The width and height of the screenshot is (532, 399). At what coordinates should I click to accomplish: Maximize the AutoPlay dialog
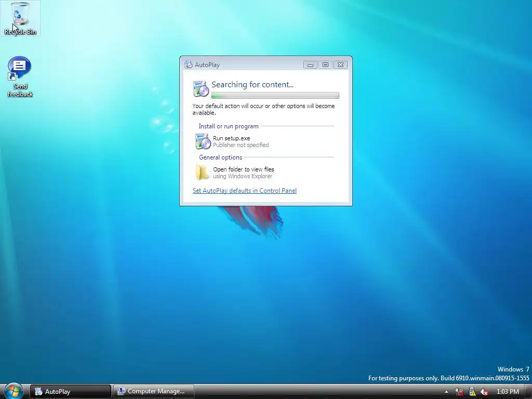(325, 65)
